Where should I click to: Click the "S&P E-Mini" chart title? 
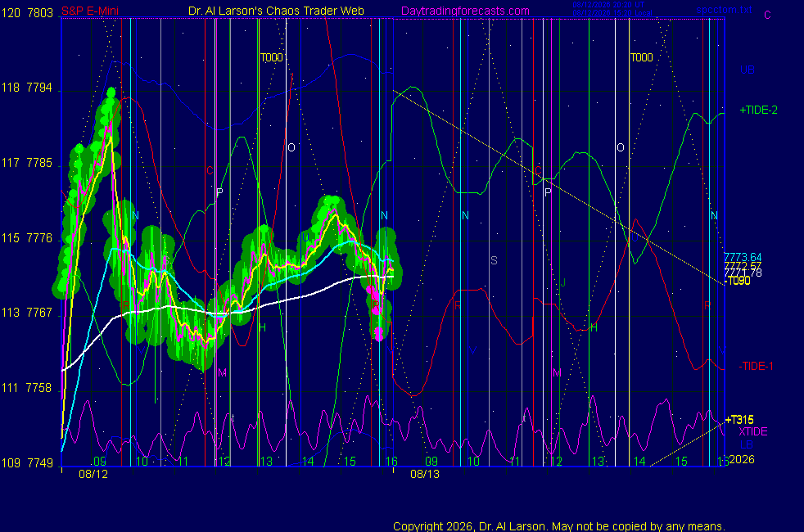point(90,11)
